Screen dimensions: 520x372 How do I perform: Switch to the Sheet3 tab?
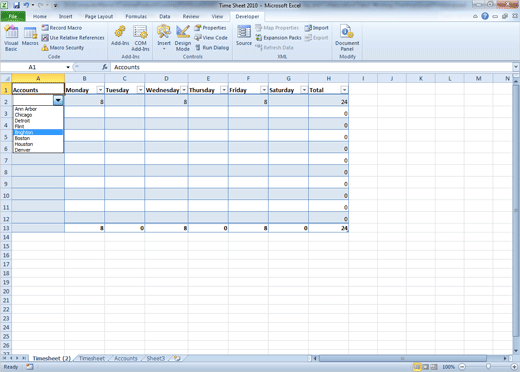[x=156, y=358]
